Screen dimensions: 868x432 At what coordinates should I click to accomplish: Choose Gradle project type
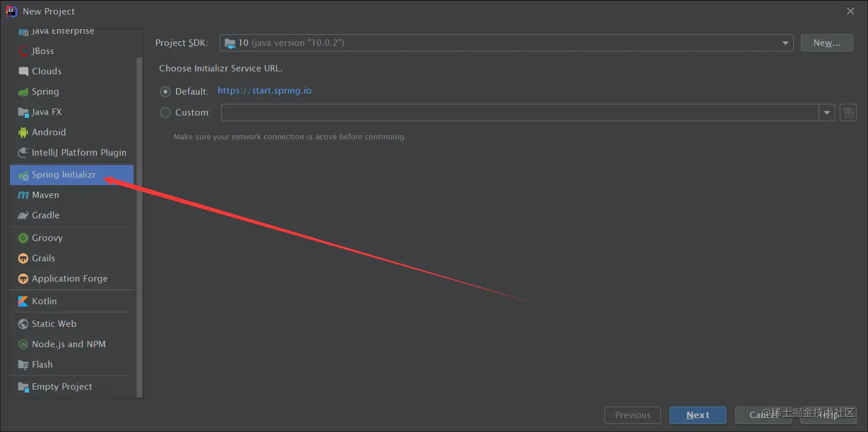tap(72, 215)
